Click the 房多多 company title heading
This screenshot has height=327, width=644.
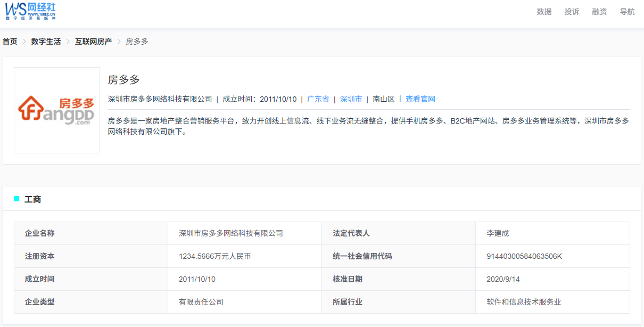pos(123,80)
